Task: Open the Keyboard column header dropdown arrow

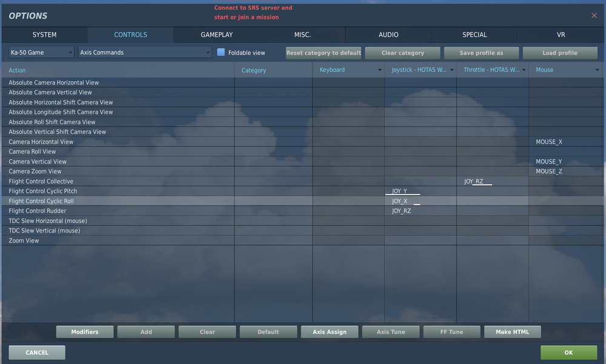Action: coord(379,70)
